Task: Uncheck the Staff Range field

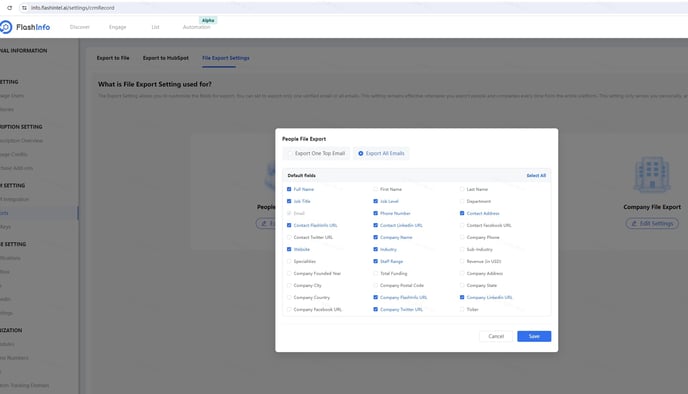Action: (375, 261)
